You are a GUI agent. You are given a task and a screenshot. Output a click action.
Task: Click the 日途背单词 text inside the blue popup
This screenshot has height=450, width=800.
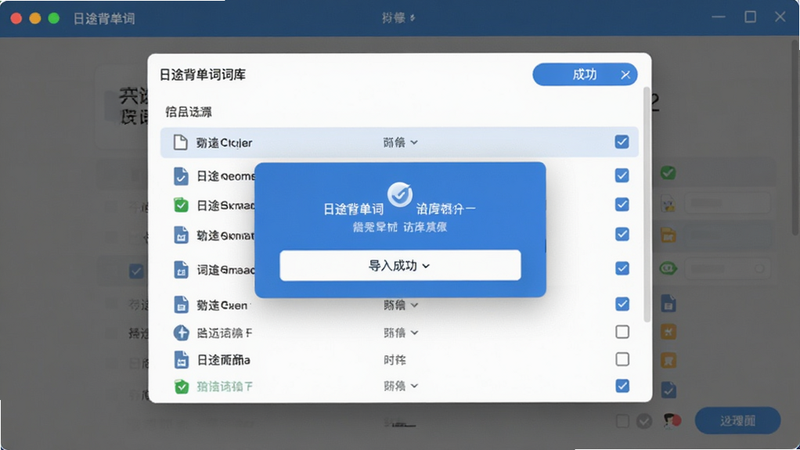click(x=354, y=209)
